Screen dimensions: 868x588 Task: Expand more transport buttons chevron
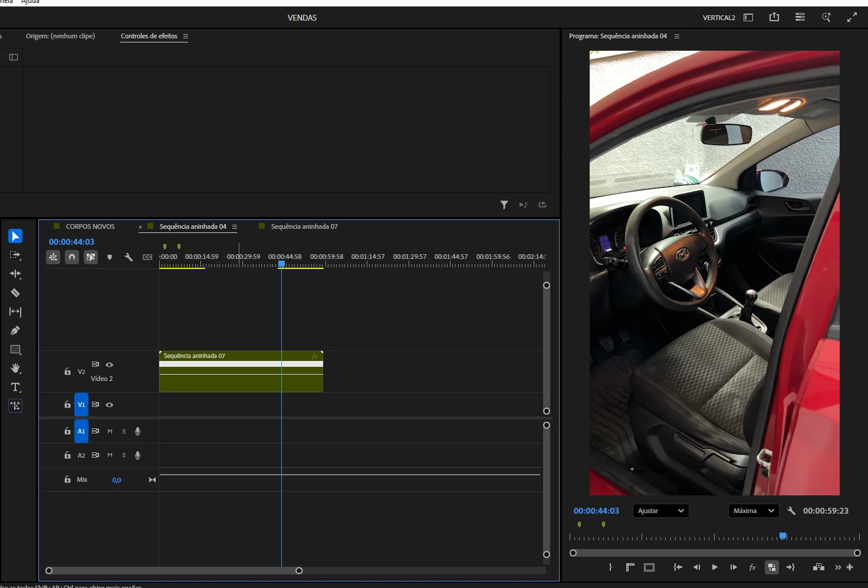838,567
